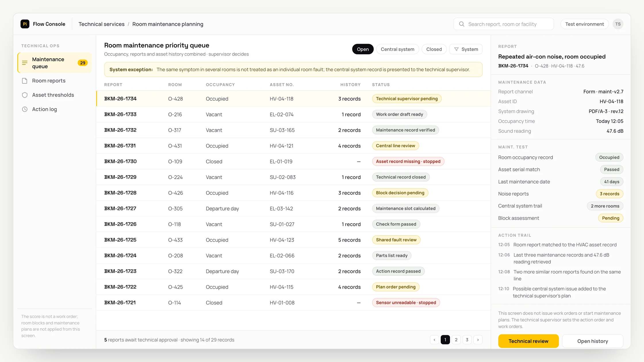Click the Asset thresholds shield icon

tap(25, 95)
